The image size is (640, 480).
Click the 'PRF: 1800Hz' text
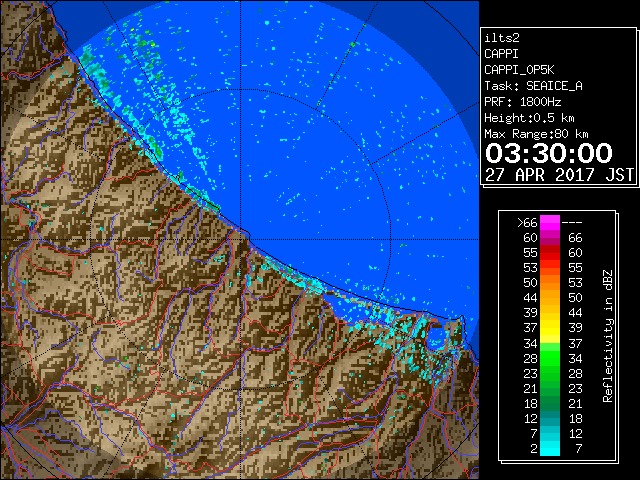pos(522,102)
